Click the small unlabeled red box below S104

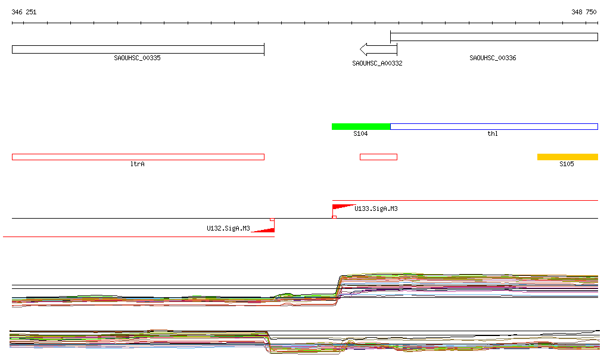(378, 157)
